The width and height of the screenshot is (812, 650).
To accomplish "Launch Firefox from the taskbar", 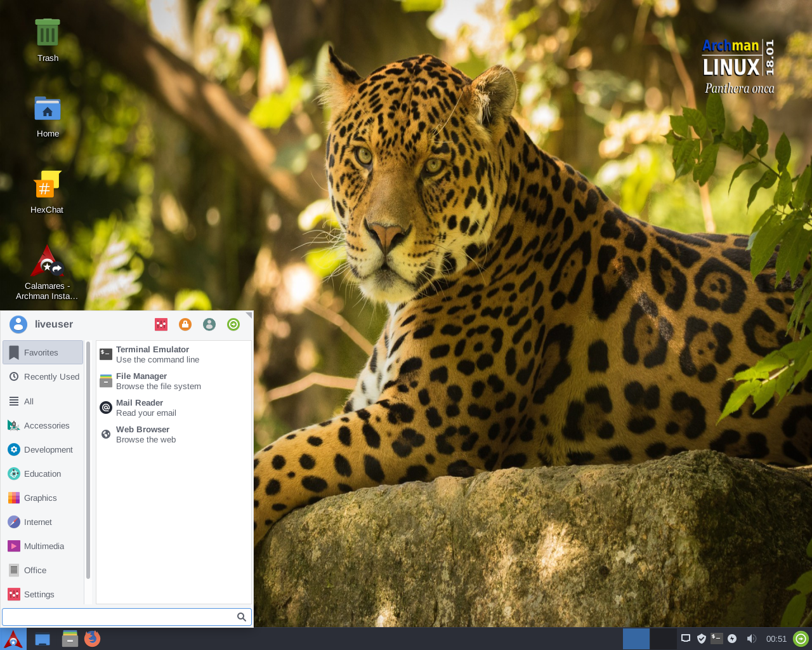I will tap(93, 639).
